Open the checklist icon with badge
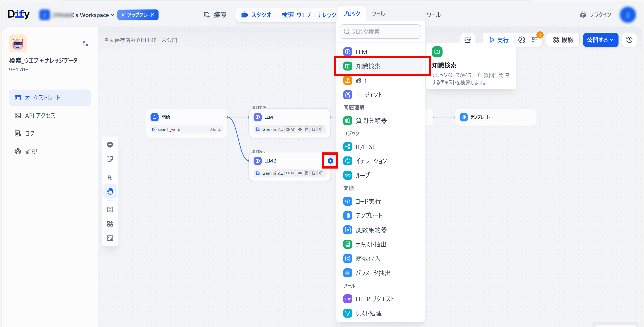644x327 pixels. pyautogui.click(x=535, y=40)
